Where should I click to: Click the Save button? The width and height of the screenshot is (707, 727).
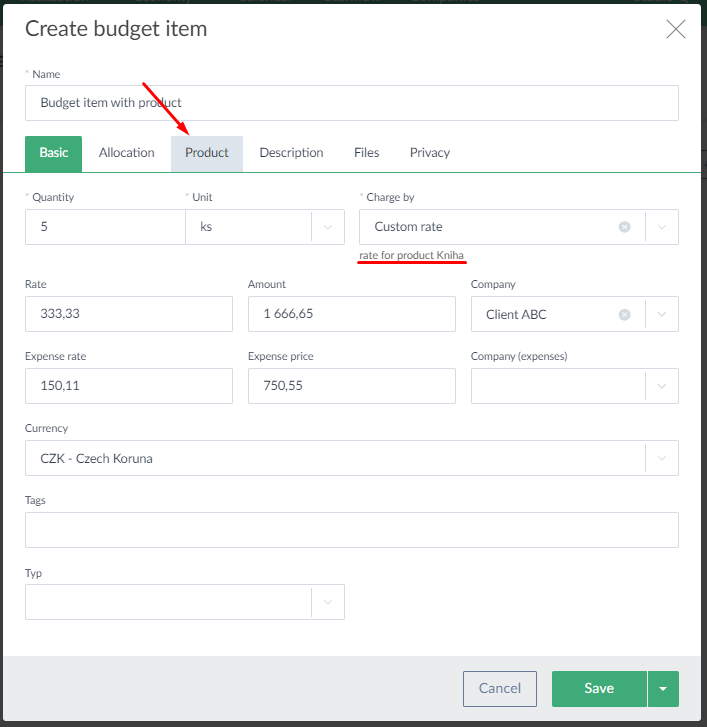pos(599,689)
